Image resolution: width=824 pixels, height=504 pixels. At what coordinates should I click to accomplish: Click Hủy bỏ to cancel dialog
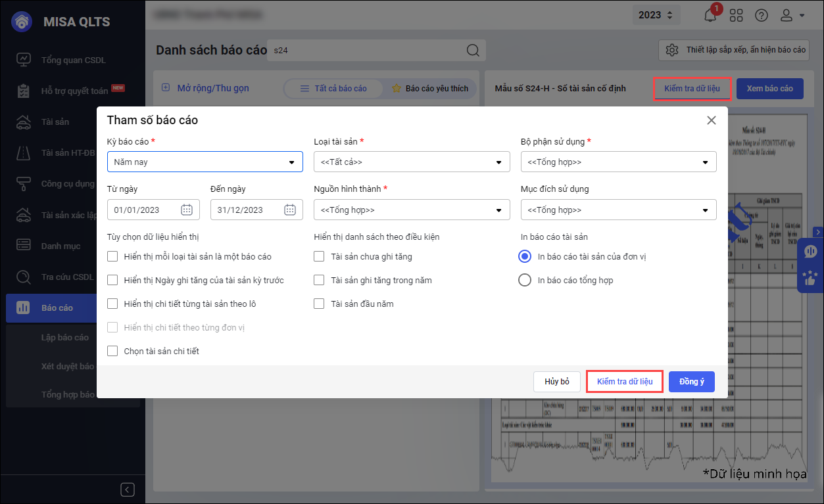pyautogui.click(x=556, y=382)
